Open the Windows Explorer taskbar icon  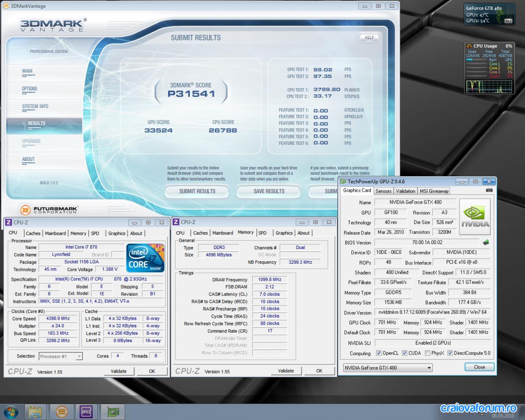click(36, 411)
